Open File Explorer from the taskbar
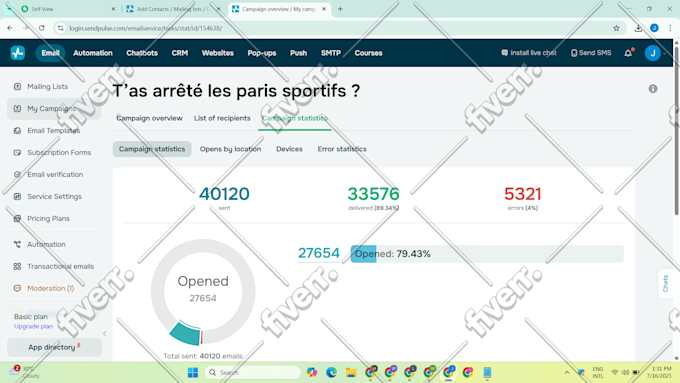Image resolution: width=680 pixels, height=383 pixels. tap(351, 373)
